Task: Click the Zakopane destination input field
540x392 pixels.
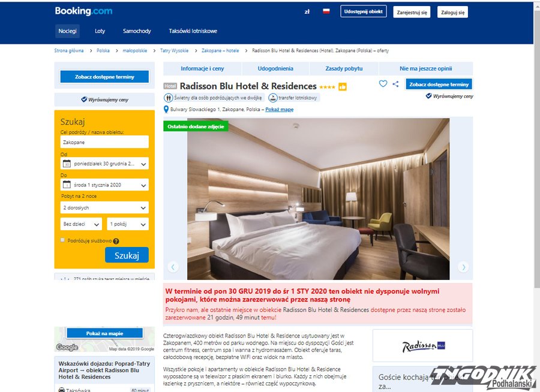Action: 104,142
